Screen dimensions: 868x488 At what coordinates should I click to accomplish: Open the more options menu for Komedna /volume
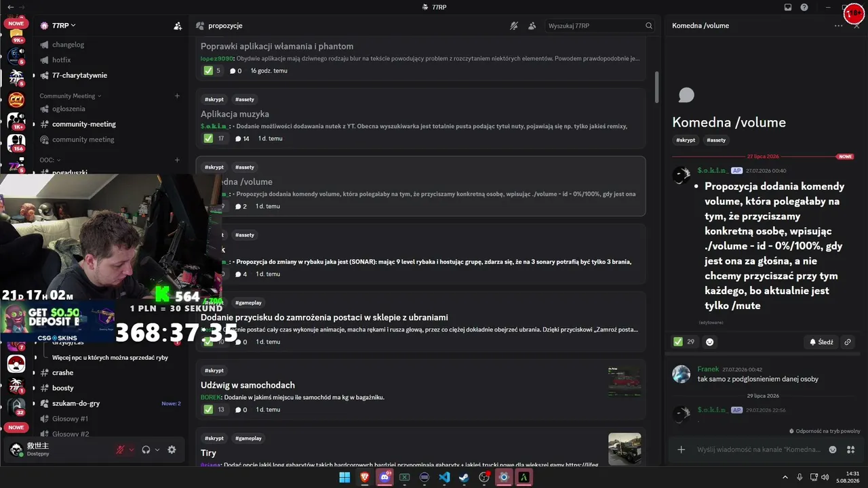pos(839,26)
